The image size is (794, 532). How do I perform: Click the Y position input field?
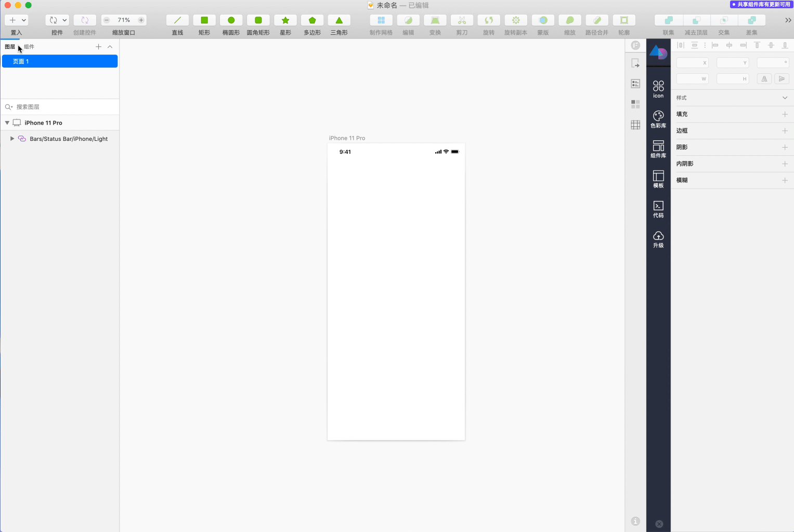733,63
